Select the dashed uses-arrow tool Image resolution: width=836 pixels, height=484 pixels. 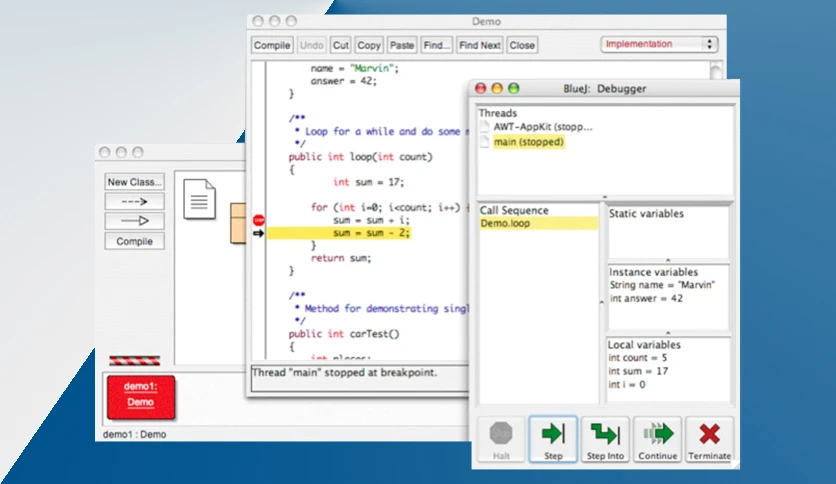click(x=134, y=201)
